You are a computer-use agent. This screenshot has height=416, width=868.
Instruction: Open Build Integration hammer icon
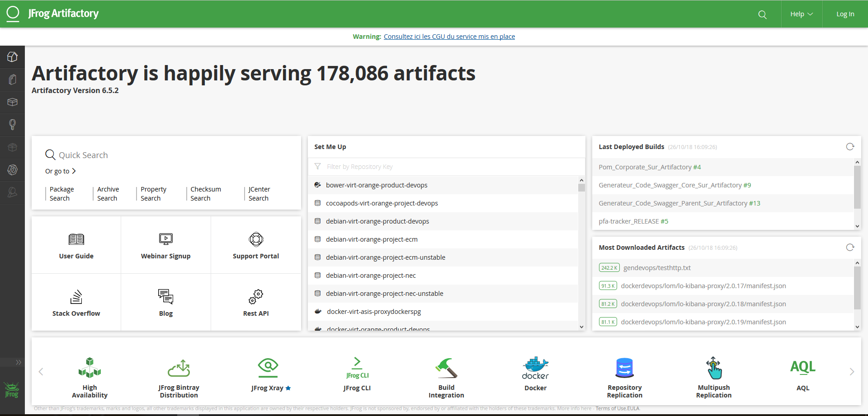[x=446, y=368]
